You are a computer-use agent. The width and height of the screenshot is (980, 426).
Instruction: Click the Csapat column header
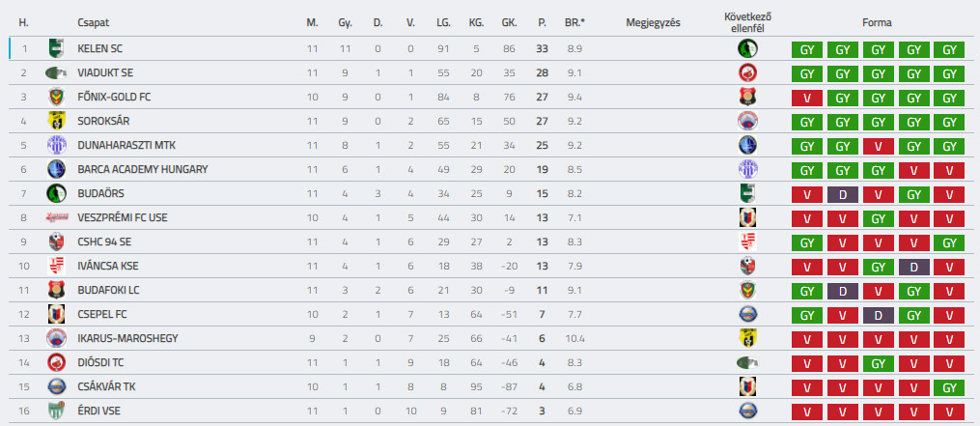click(x=93, y=21)
